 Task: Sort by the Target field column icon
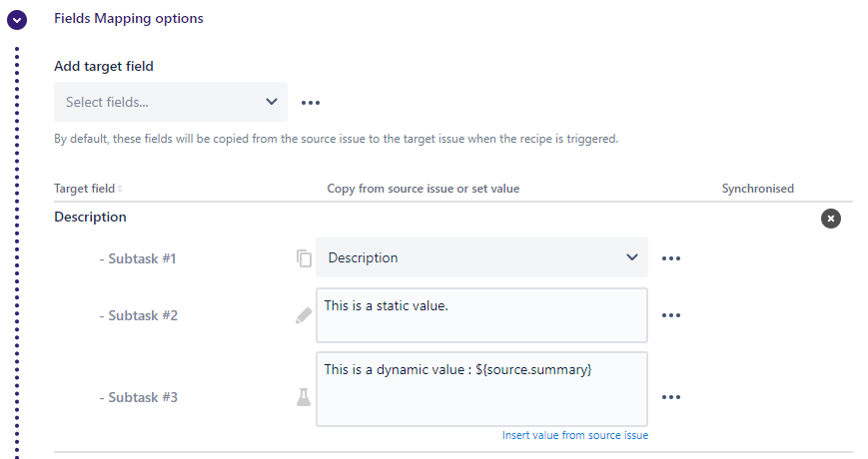pyautogui.click(x=120, y=190)
